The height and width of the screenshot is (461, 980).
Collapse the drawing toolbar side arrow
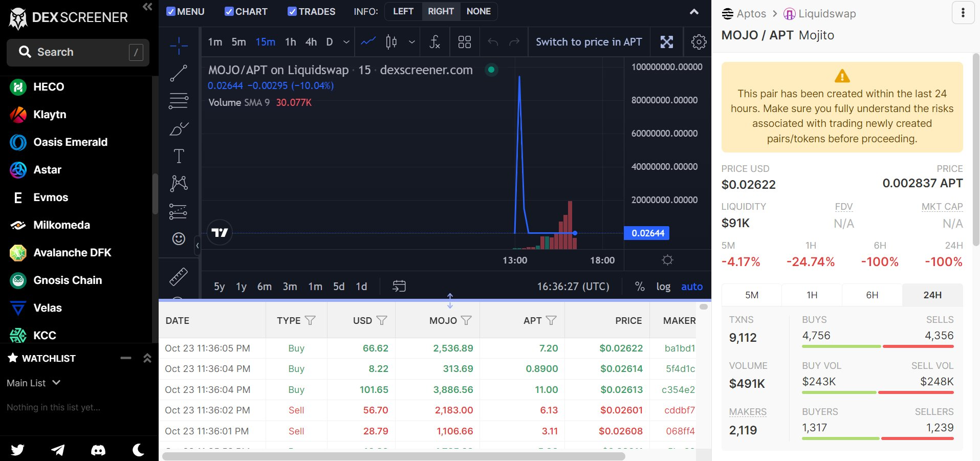click(198, 246)
